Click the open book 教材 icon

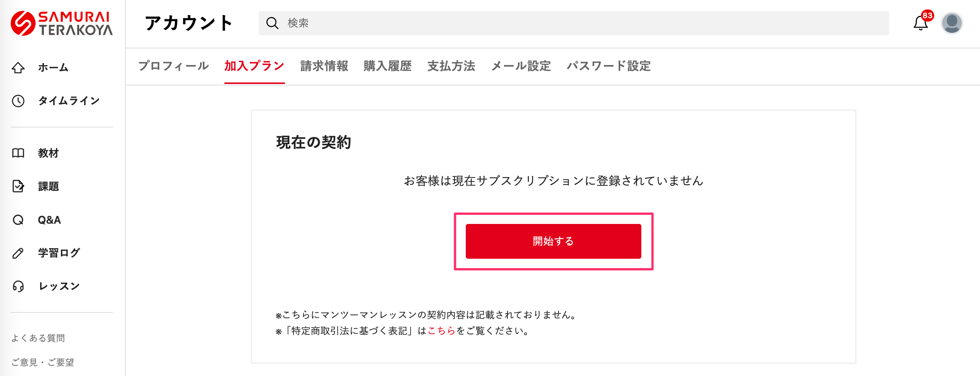point(18,153)
